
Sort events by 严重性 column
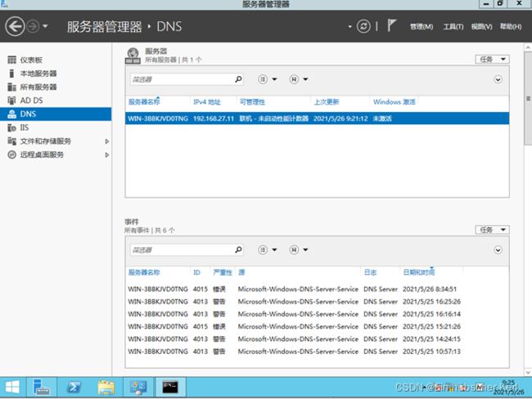coord(223,272)
